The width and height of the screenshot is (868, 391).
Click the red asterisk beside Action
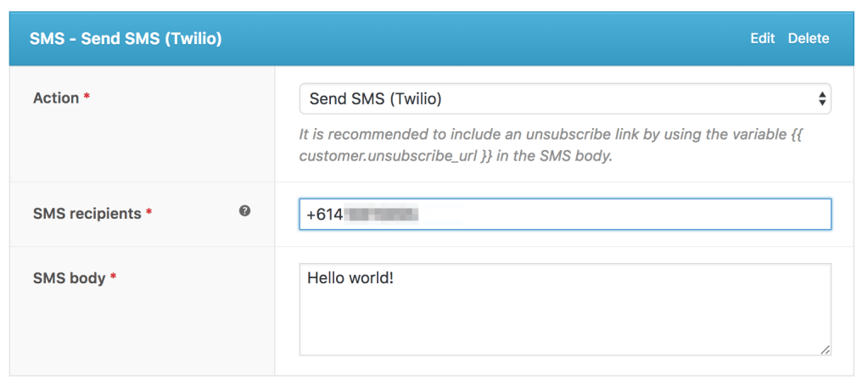[87, 98]
